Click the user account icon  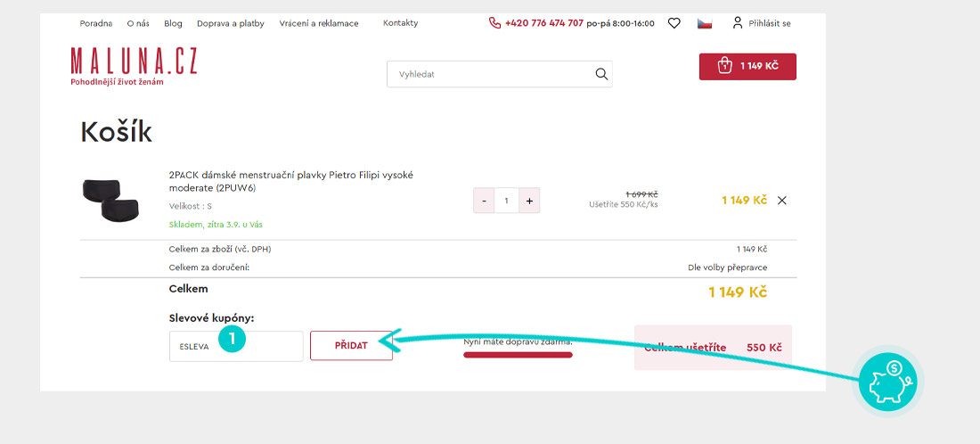coord(737,23)
